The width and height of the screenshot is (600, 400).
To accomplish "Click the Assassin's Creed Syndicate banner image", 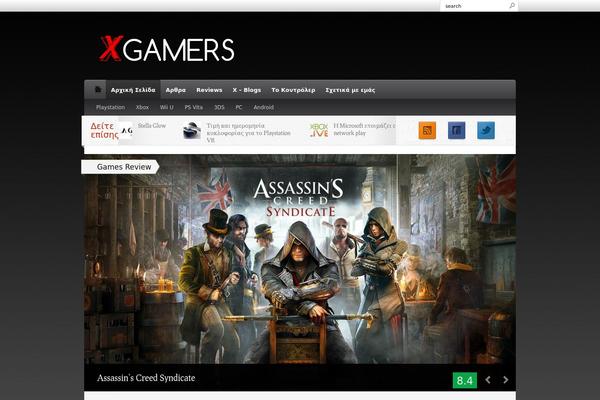I will pos(300,260).
